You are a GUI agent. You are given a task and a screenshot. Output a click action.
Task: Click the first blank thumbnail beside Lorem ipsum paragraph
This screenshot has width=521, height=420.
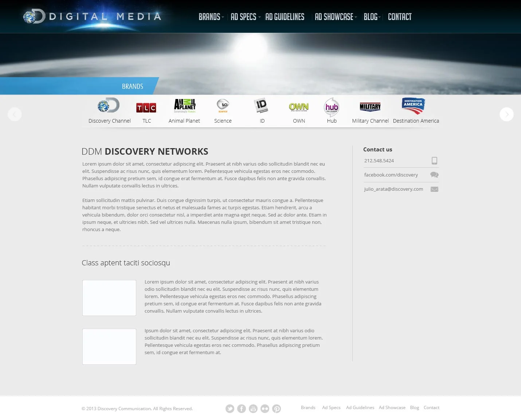(109, 298)
